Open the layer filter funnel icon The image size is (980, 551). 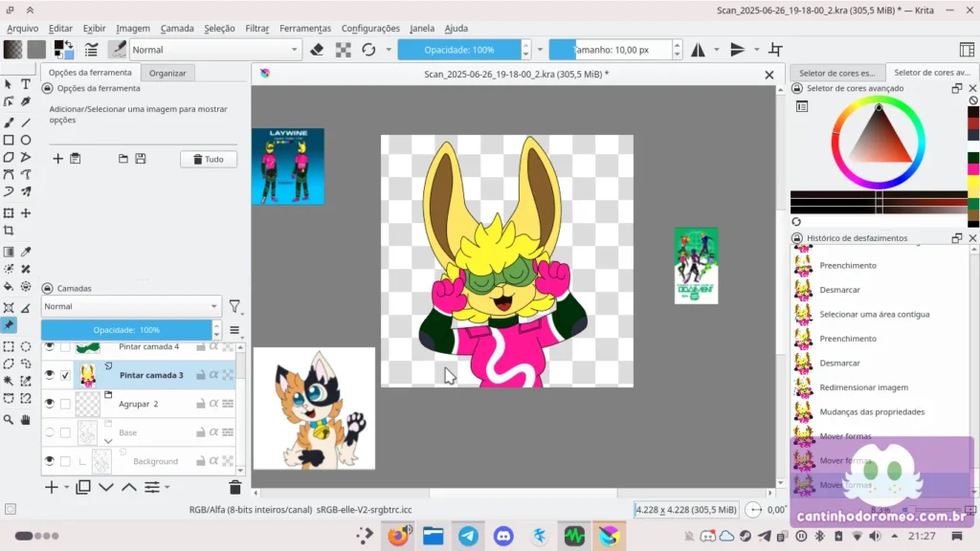tap(234, 306)
